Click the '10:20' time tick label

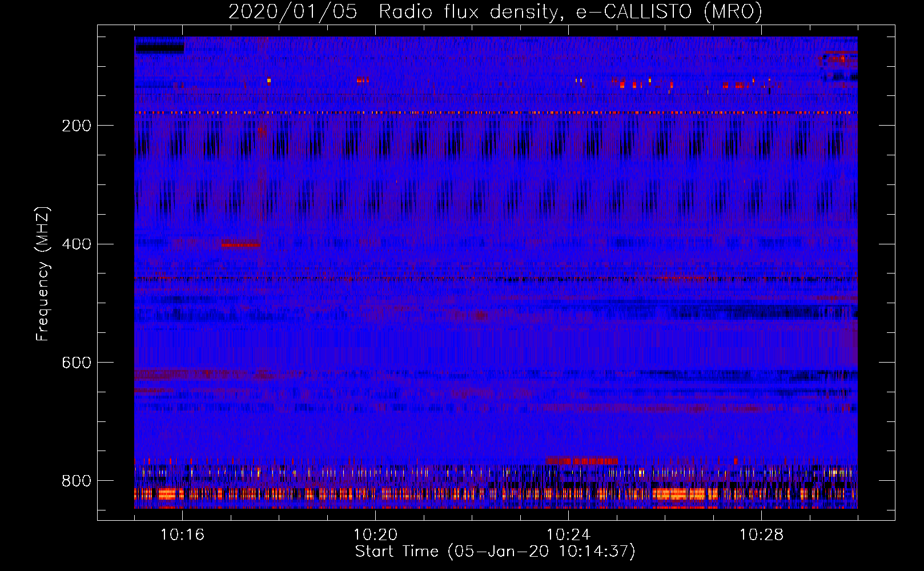pyautogui.click(x=375, y=535)
